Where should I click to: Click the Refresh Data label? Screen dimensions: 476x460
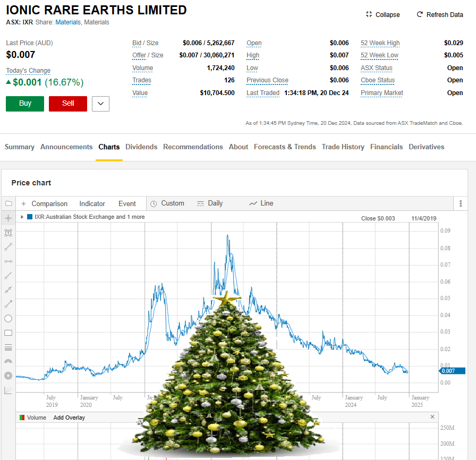click(x=445, y=14)
